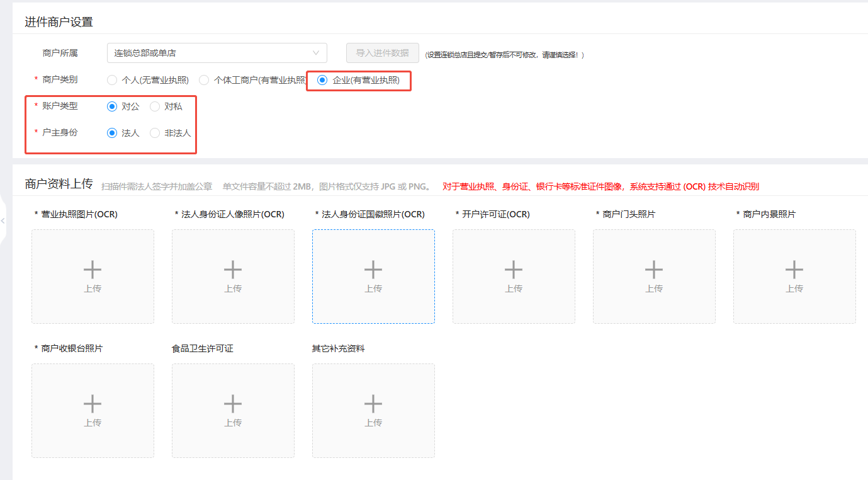Upload 开户许可证(OCR) using plus icon
Viewport: 868px width, 480px height.
(514, 270)
